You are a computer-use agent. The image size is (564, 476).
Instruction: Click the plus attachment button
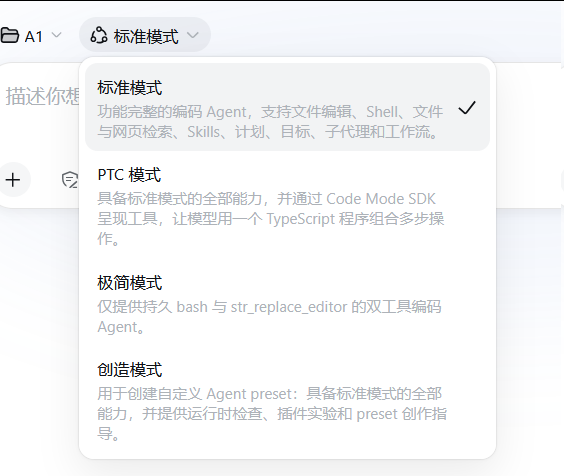tap(13, 180)
